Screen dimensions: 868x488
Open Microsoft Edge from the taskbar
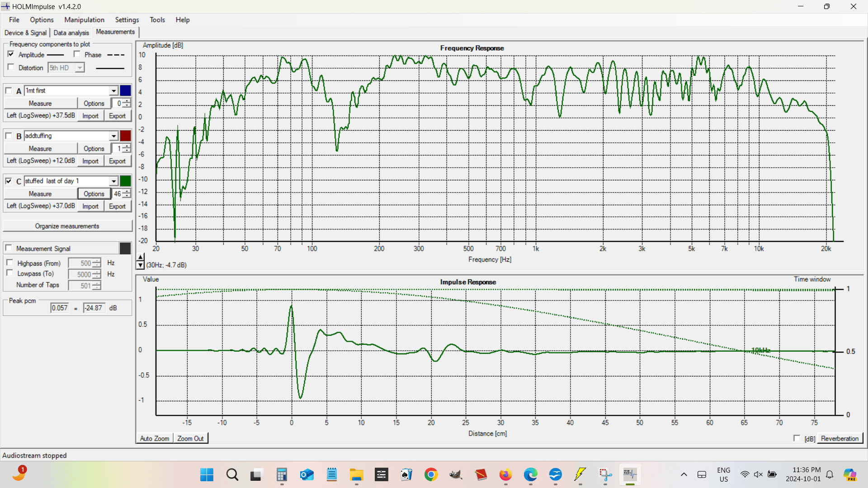click(530, 474)
